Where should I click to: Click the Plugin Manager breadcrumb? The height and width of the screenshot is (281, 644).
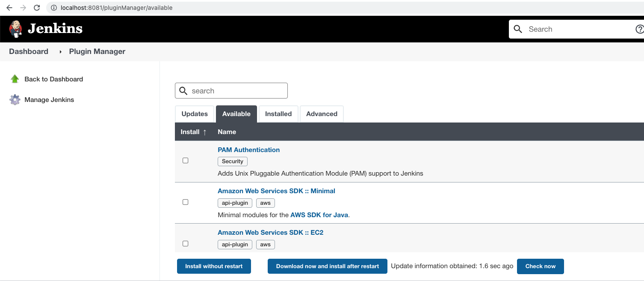[x=97, y=51]
